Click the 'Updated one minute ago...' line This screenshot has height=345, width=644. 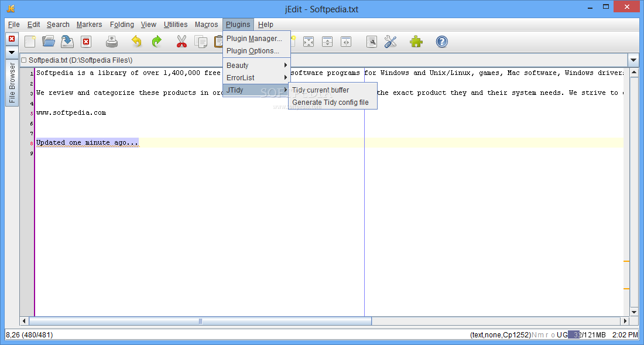[87, 143]
